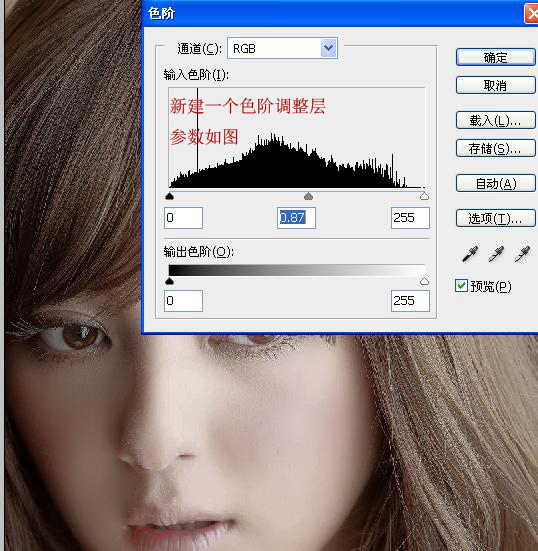
Task: Click the output gradient bar
Action: coord(297,270)
